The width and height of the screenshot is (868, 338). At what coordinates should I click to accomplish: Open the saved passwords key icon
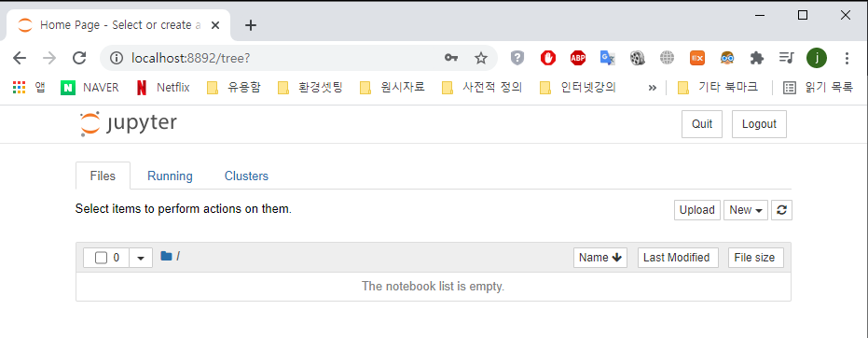[x=451, y=58]
